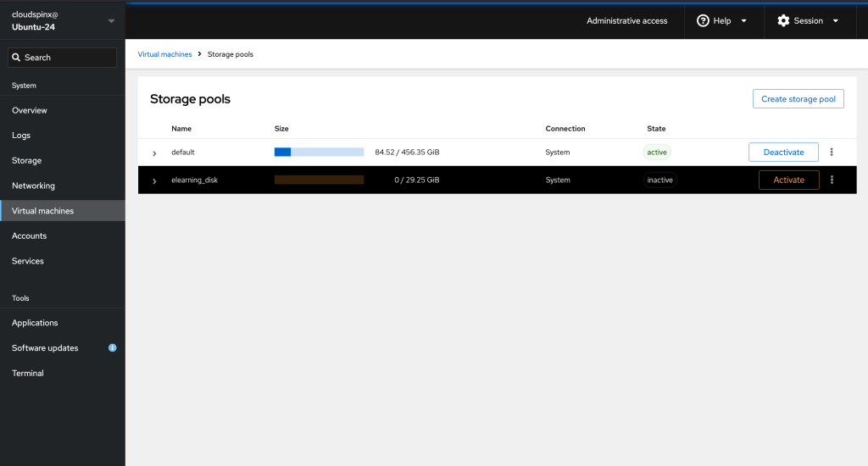Open Logs page in sidebar
Image resolution: width=868 pixels, height=466 pixels.
pos(63,135)
